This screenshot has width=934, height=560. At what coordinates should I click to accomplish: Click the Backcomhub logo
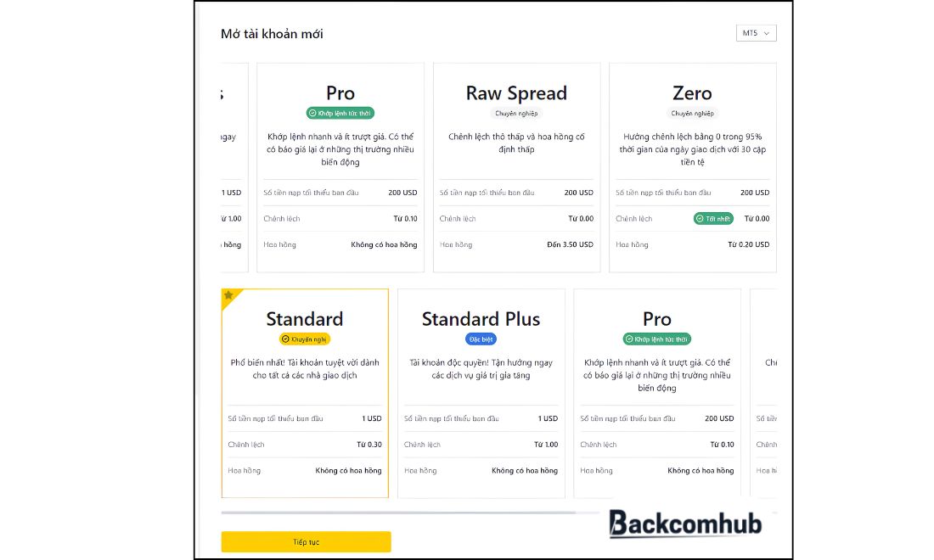[x=685, y=524]
